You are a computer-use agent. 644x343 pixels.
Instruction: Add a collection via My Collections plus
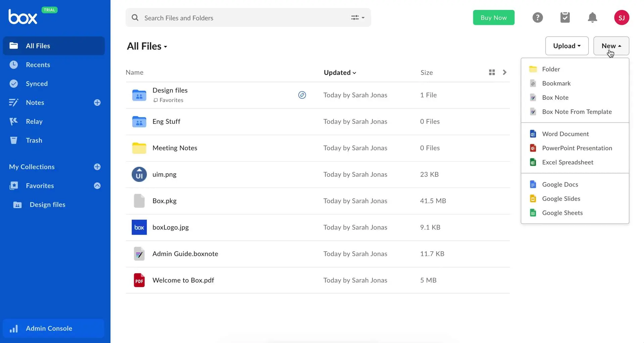(x=97, y=167)
